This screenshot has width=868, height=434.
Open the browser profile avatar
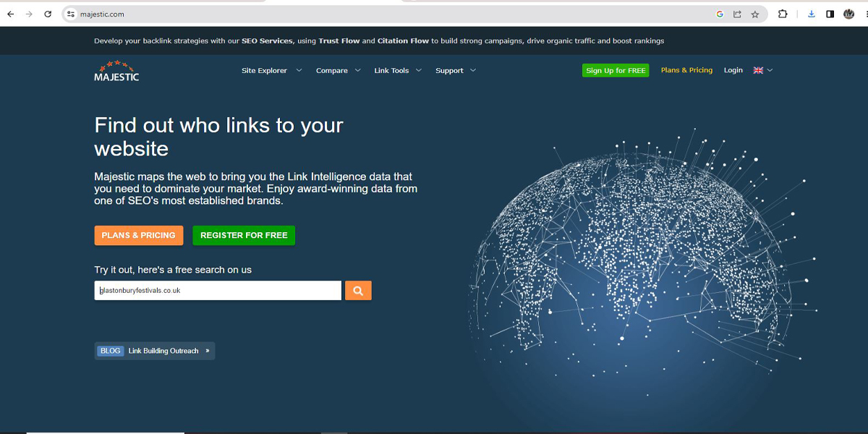(848, 14)
